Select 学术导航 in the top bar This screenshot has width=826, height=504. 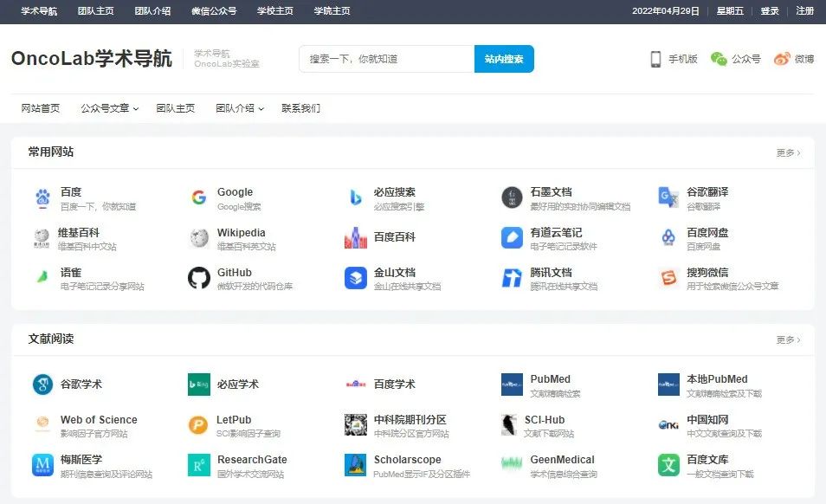click(39, 11)
